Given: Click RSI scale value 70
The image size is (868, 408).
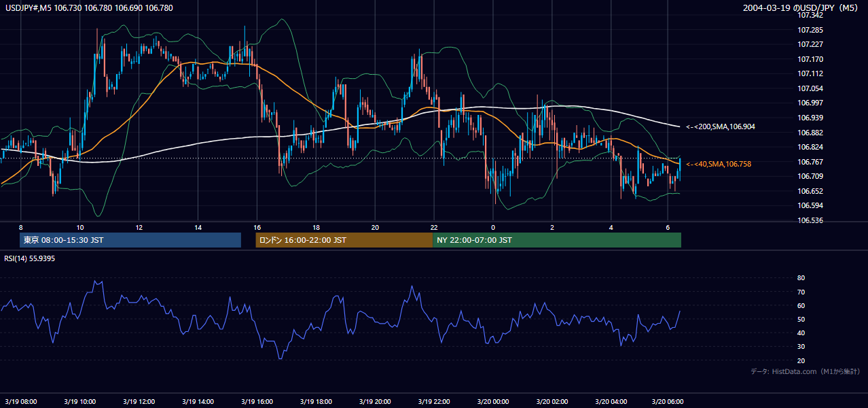Looking at the screenshot, I should coord(801,292).
